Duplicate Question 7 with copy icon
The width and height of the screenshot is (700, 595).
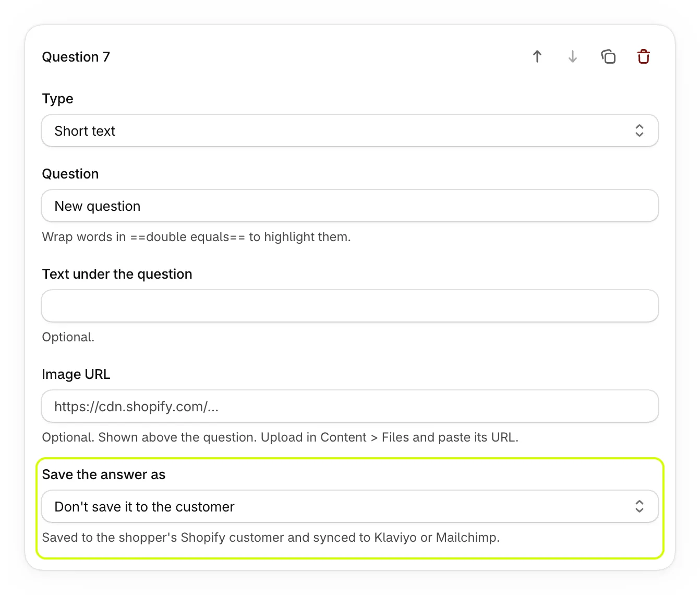[608, 56]
